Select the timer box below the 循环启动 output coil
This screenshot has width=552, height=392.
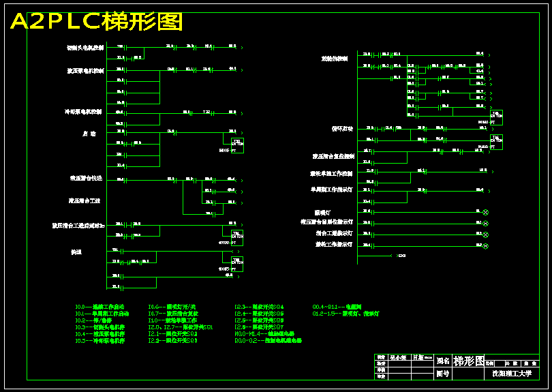(496, 142)
